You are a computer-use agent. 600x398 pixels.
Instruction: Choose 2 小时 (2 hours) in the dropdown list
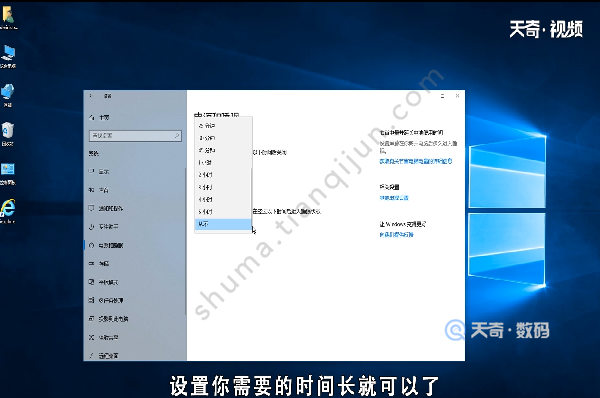[223, 175]
